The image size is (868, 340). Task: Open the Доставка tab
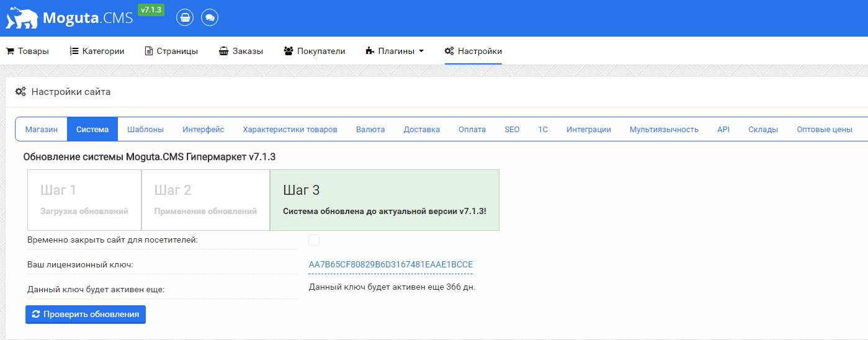click(422, 129)
